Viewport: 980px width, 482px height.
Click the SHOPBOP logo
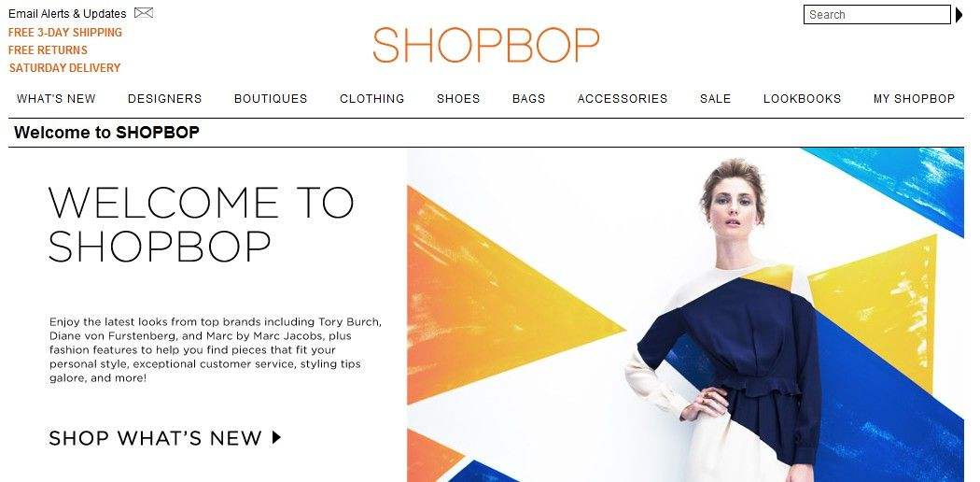click(485, 45)
